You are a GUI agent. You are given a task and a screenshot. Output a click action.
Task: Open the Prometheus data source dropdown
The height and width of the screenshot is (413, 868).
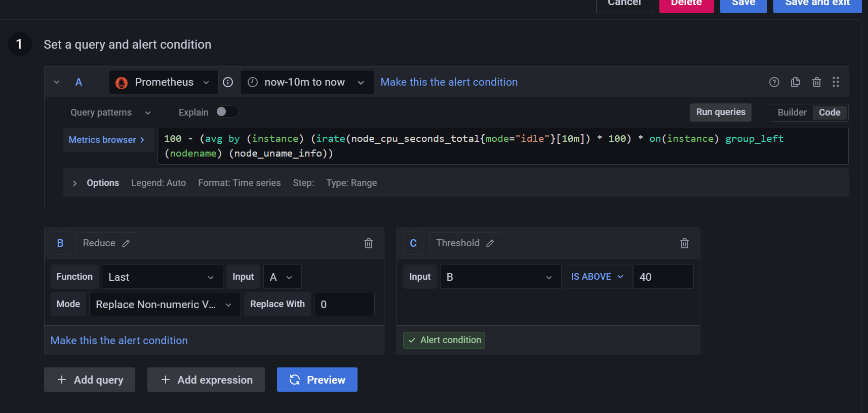164,82
